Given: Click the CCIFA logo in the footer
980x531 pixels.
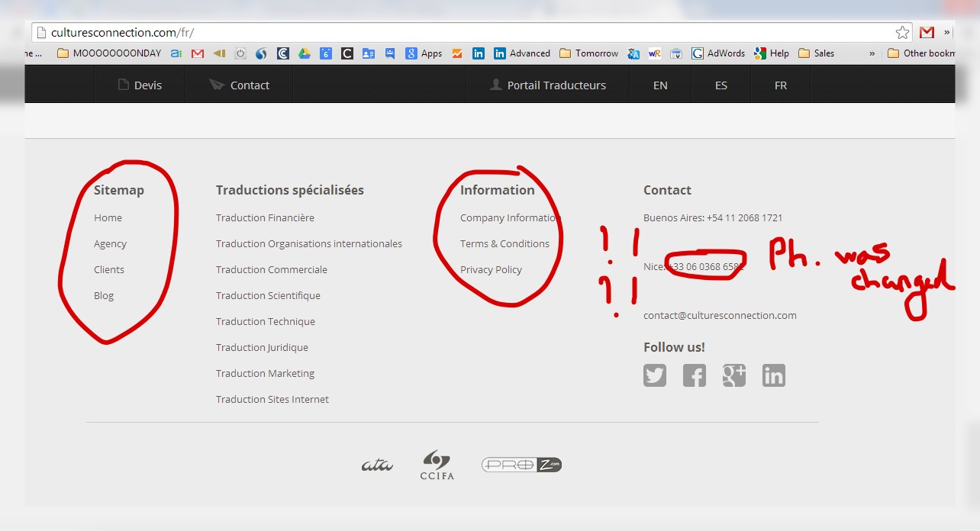Looking at the screenshot, I should click(437, 465).
